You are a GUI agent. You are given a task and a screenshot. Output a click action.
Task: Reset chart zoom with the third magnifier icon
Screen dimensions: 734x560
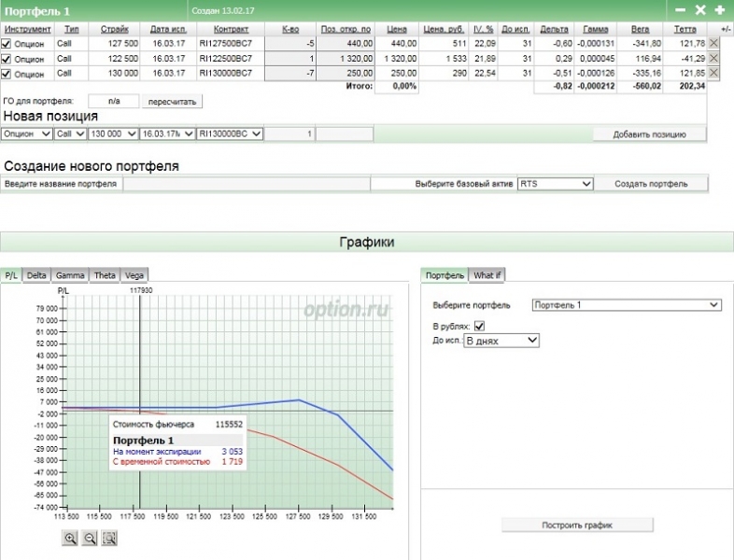point(110,538)
